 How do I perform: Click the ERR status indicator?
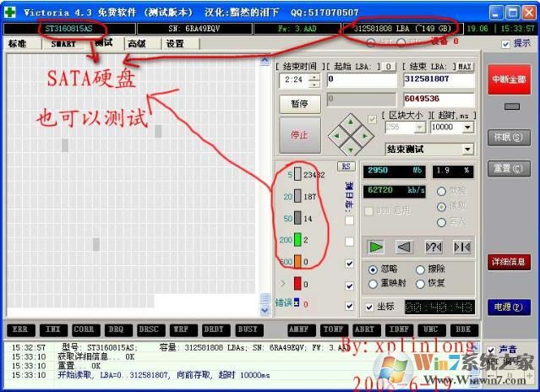click(x=21, y=329)
